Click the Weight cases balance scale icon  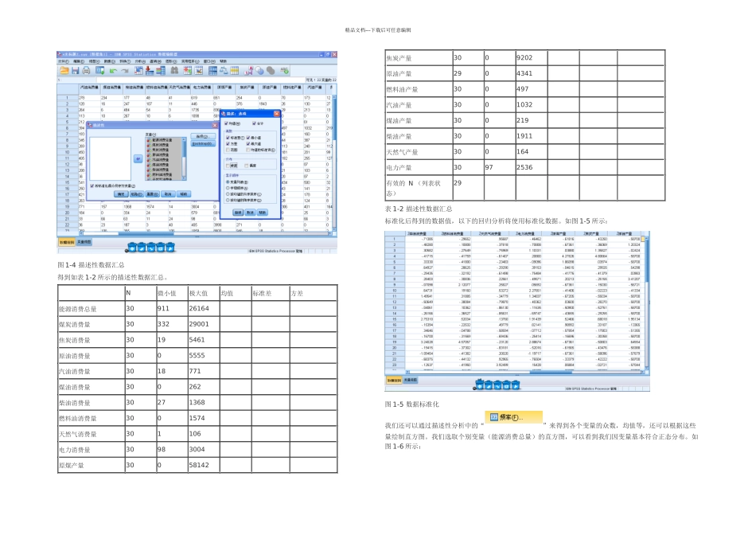pyautogui.click(x=224, y=70)
